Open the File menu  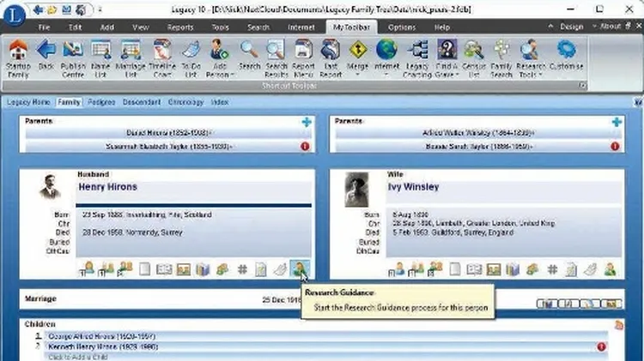44,27
